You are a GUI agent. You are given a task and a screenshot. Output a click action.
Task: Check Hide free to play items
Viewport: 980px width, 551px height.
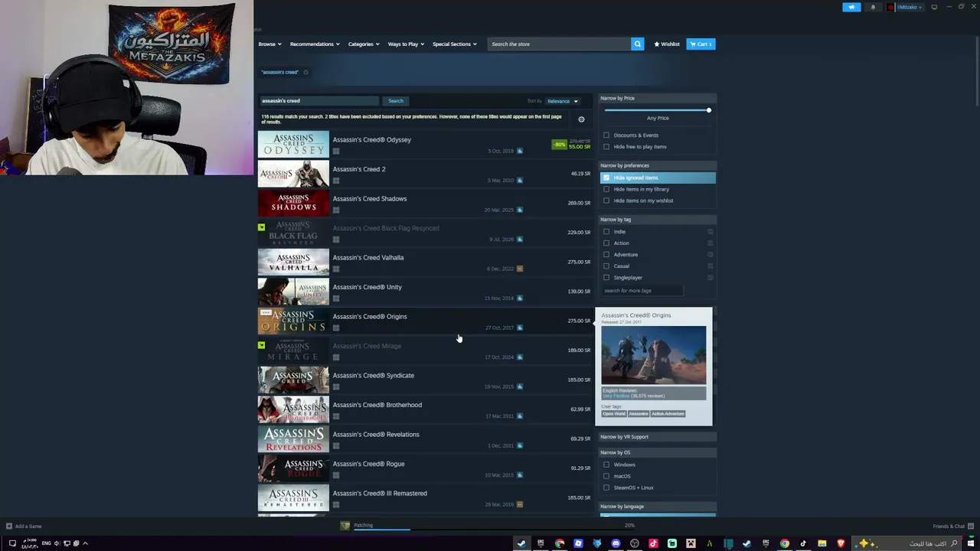(x=606, y=147)
